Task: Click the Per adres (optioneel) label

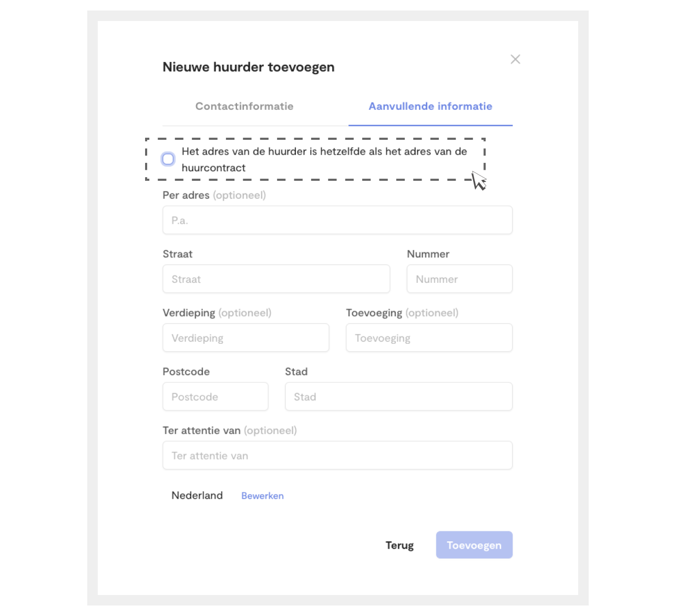Action: pos(214,196)
